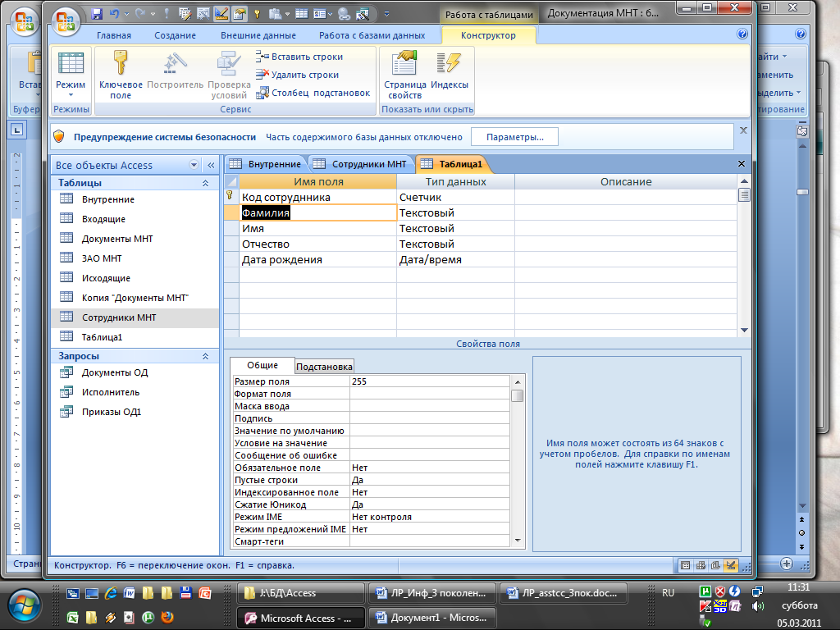Open Windows Start menu orb
The width and height of the screenshot is (840, 630).
pos(24,606)
